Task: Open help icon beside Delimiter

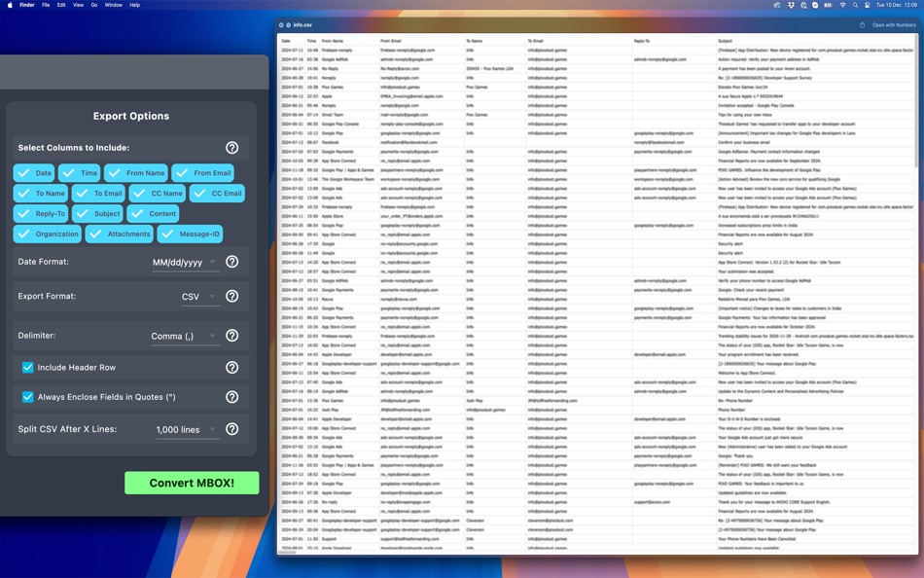Action: pos(232,336)
